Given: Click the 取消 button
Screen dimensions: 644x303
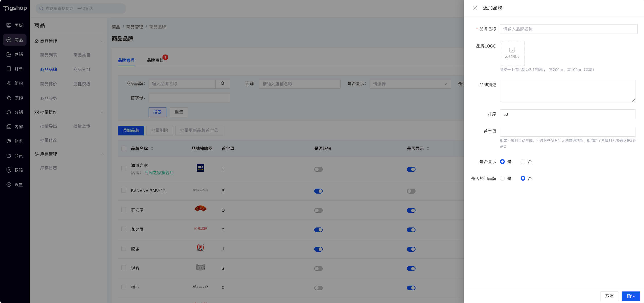Looking at the screenshot, I should [x=609, y=296].
